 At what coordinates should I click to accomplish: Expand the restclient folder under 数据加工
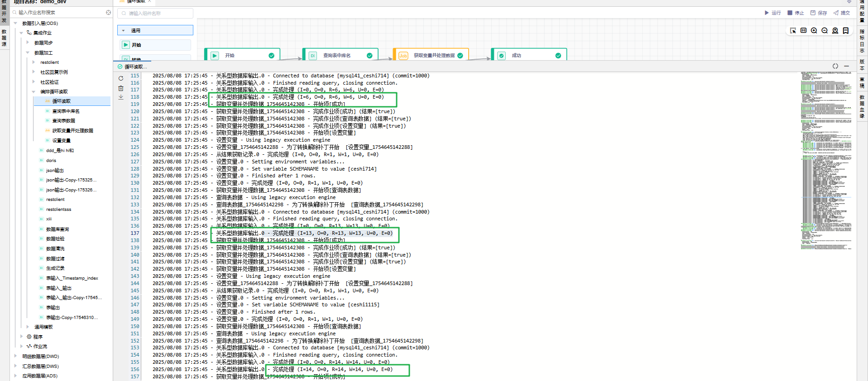click(34, 62)
